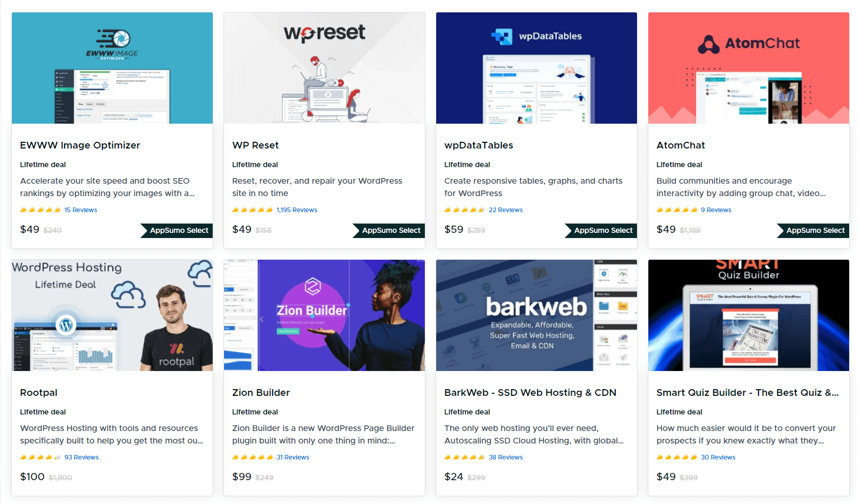Click the AppSumo Select badge on WP Reset

pyautogui.click(x=389, y=230)
